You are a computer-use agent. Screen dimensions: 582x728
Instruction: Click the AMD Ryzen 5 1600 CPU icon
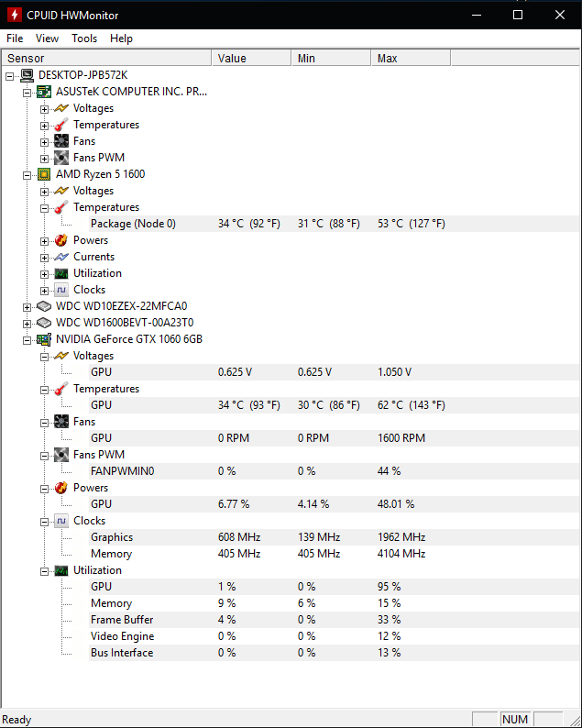44,174
